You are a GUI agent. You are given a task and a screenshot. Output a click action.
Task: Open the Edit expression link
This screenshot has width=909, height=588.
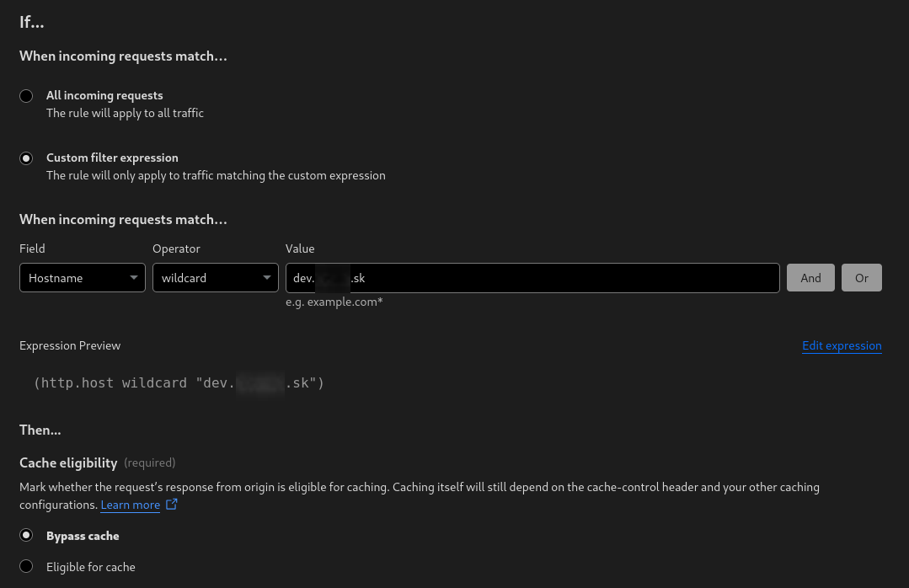point(842,345)
